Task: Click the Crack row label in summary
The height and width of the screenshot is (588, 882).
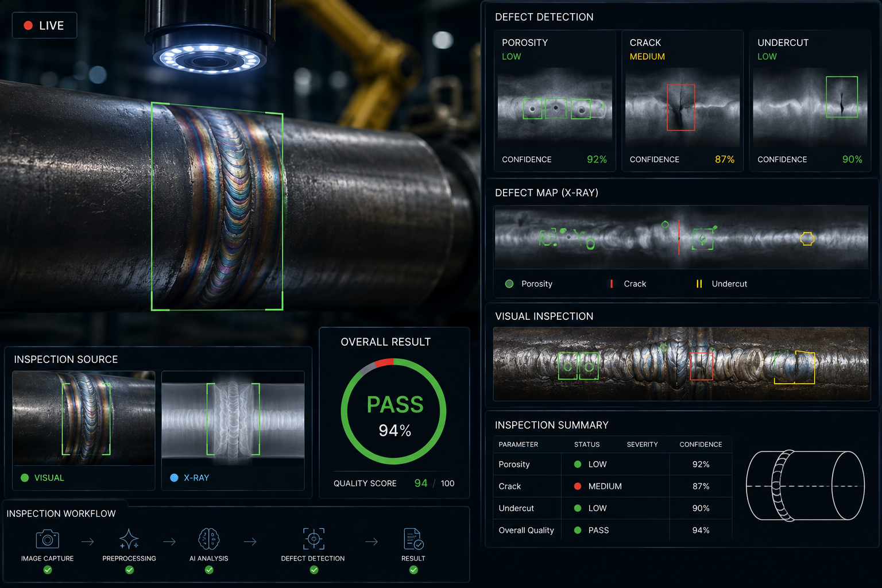Action: click(510, 486)
